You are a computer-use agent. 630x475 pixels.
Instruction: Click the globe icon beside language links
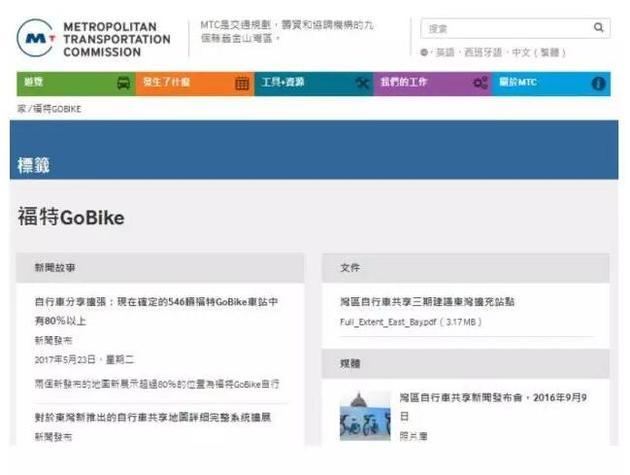[424, 52]
